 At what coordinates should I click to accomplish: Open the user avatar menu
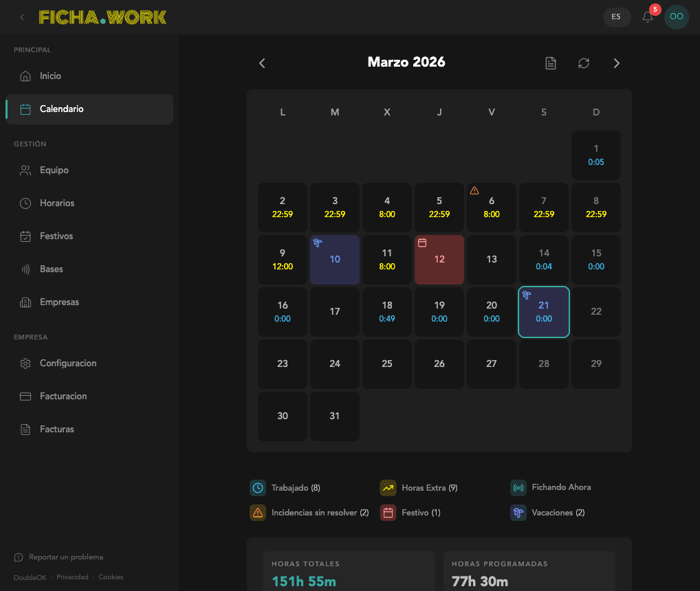point(676,17)
